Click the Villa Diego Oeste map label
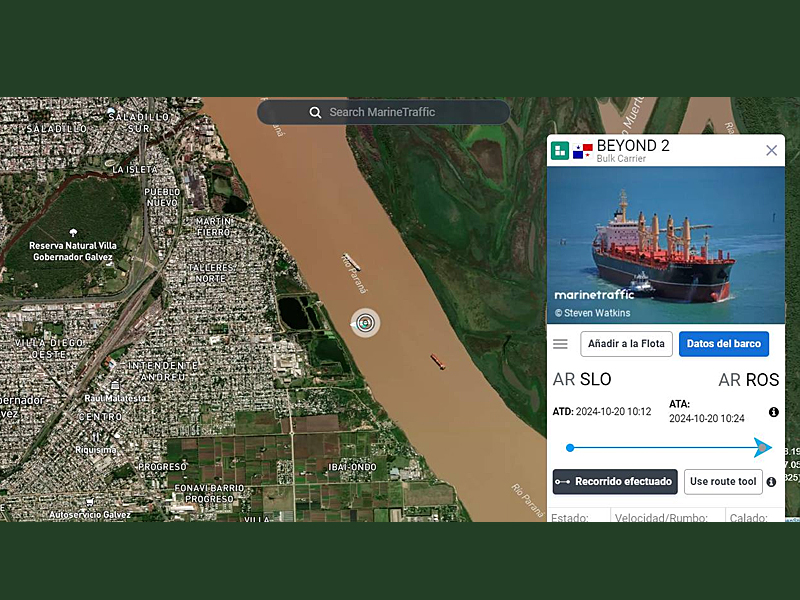Image resolution: width=800 pixels, height=600 pixels. (x=49, y=348)
